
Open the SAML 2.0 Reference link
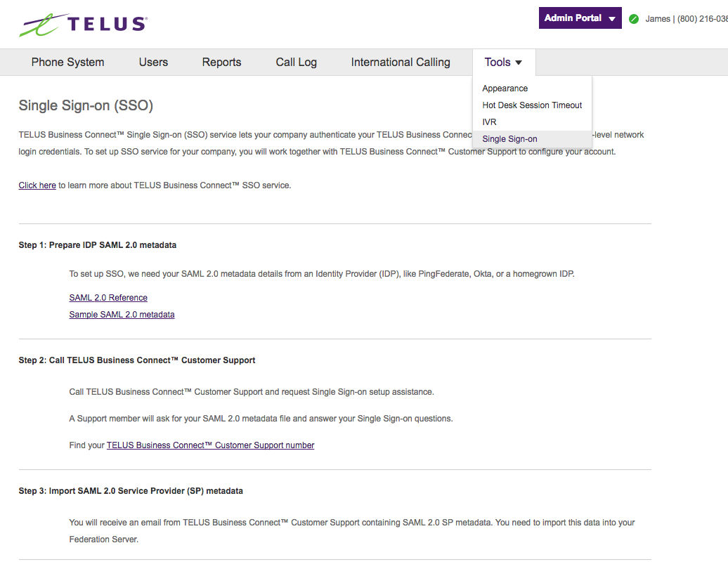tap(108, 297)
